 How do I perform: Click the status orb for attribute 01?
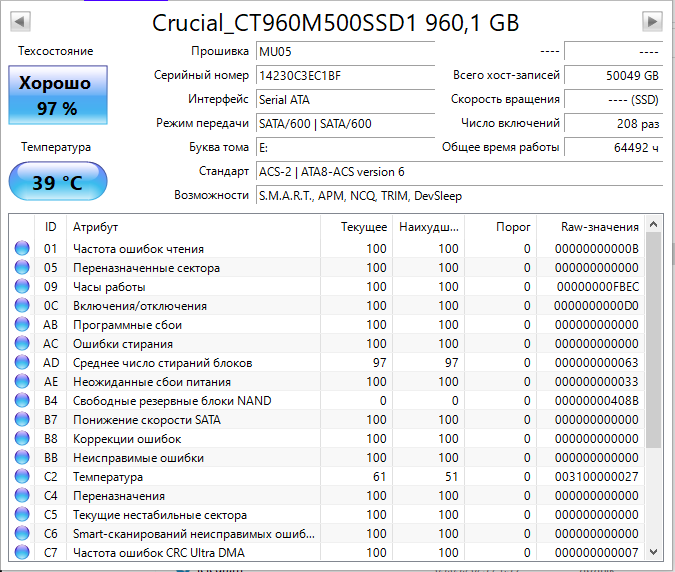[22, 248]
